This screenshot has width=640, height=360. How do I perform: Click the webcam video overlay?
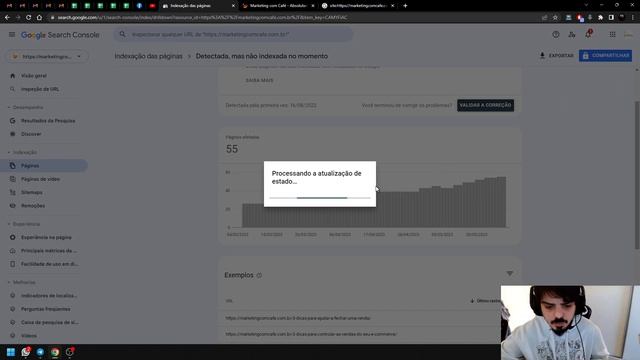[570, 322]
